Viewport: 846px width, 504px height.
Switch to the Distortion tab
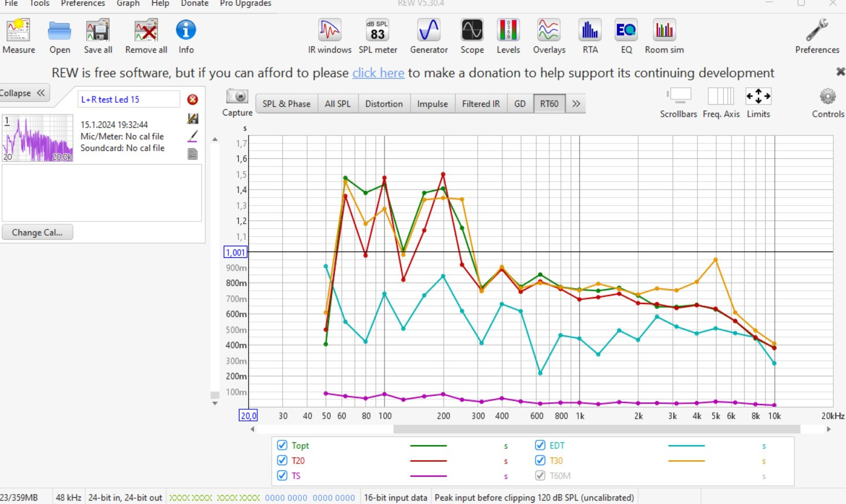tap(384, 104)
